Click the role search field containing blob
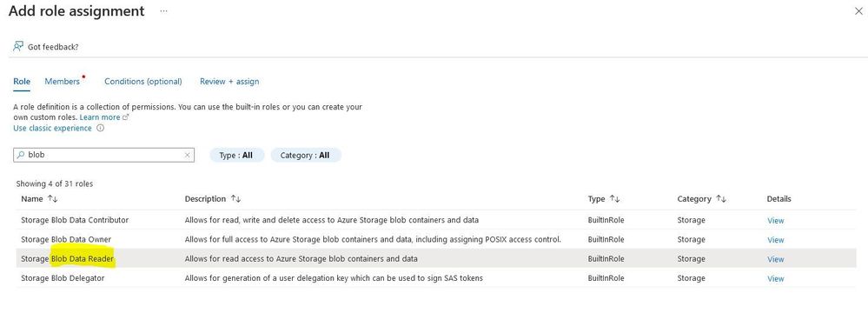 pos(103,155)
